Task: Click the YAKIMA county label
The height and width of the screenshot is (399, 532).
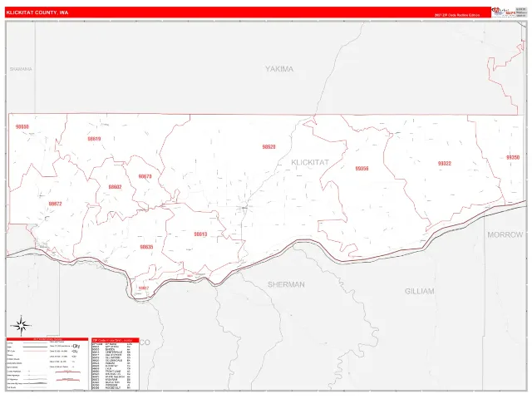Action: pyautogui.click(x=279, y=69)
